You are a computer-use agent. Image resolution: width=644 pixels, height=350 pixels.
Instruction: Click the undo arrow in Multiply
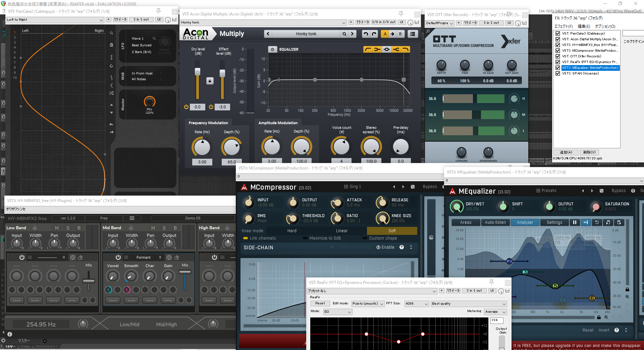pos(366,34)
